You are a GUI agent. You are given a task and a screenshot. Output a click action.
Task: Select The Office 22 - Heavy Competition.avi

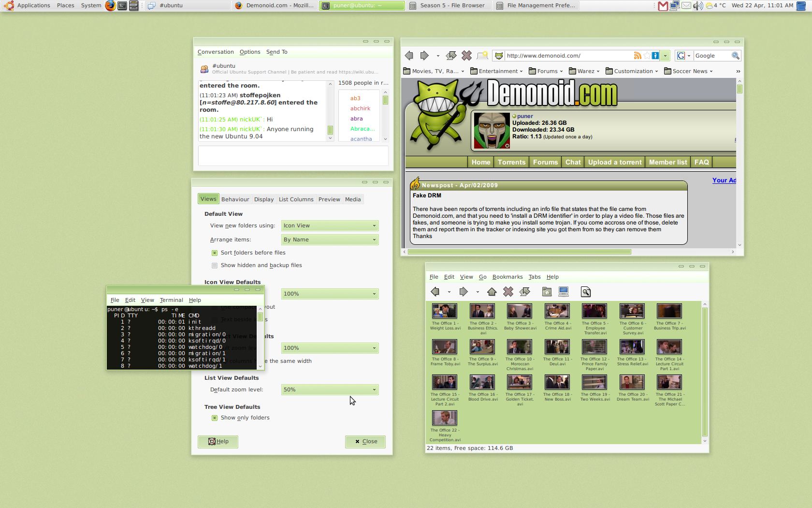[x=445, y=418]
